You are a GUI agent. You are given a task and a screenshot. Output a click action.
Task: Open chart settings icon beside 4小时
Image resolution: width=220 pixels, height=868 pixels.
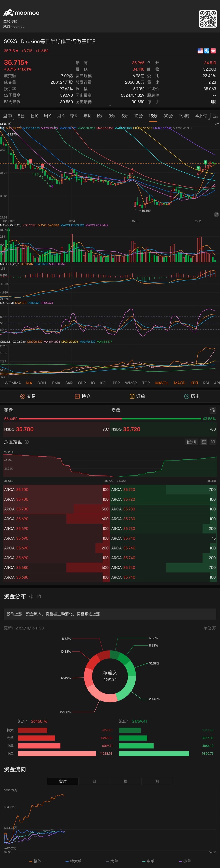215,116
